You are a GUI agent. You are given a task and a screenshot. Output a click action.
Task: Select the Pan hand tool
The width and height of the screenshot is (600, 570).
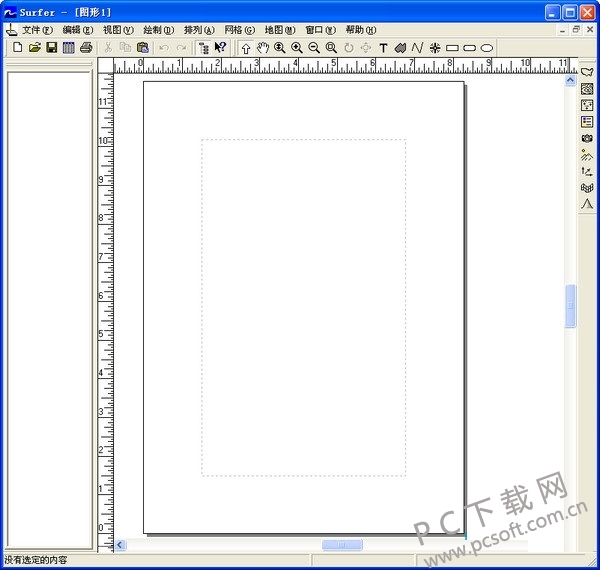(263, 48)
